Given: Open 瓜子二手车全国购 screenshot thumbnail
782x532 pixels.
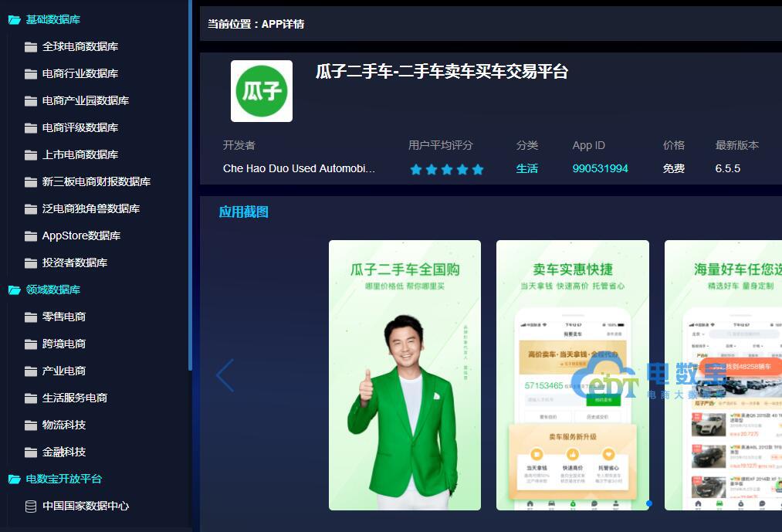Looking at the screenshot, I should (405, 375).
